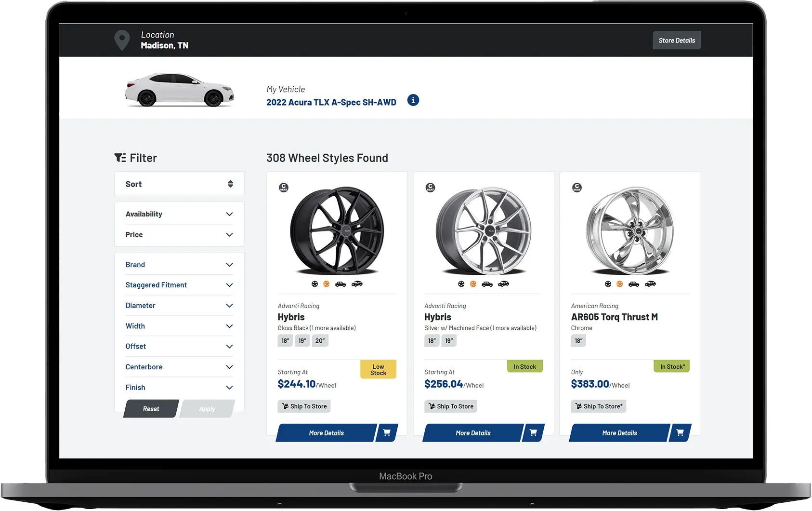This screenshot has width=812, height=511.
Task: Expand the Staggered Fitment filter
Action: pyautogui.click(x=179, y=285)
